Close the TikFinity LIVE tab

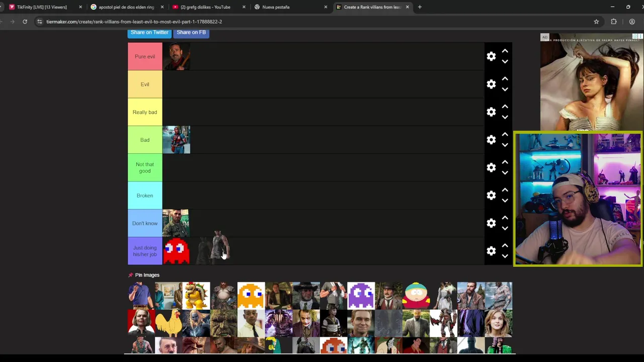coord(80,7)
